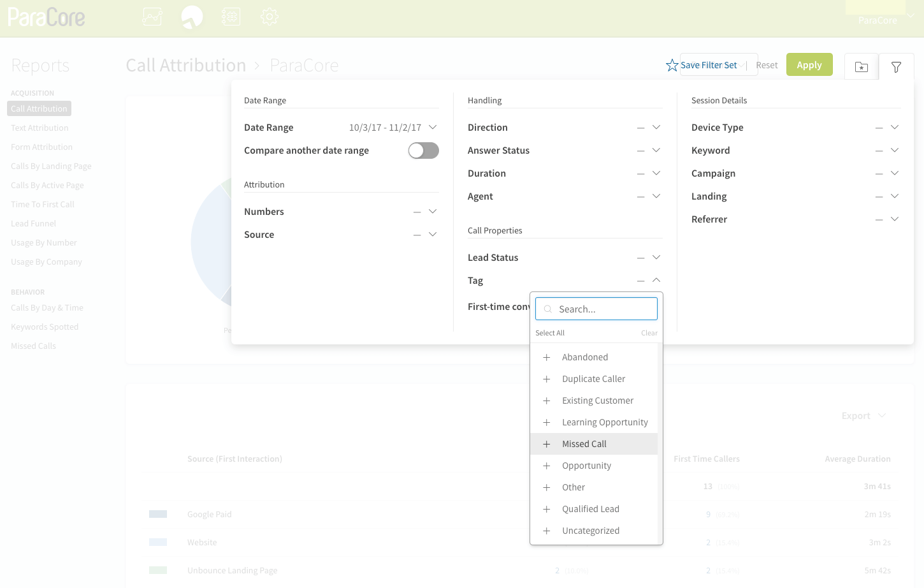
Task: Expand the Date Range dropdown
Action: tap(433, 127)
